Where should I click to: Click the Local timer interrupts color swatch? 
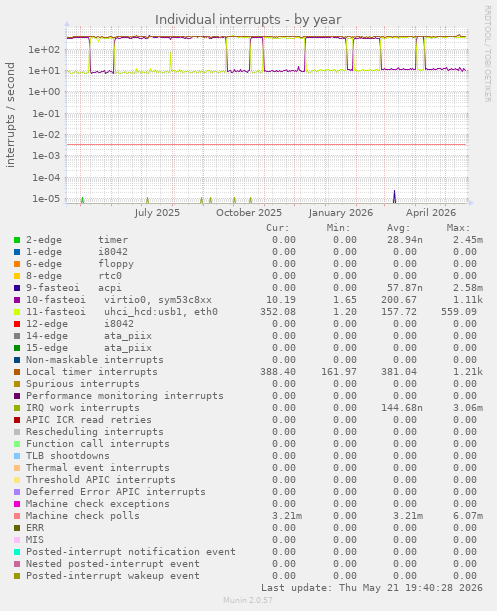tap(17, 372)
